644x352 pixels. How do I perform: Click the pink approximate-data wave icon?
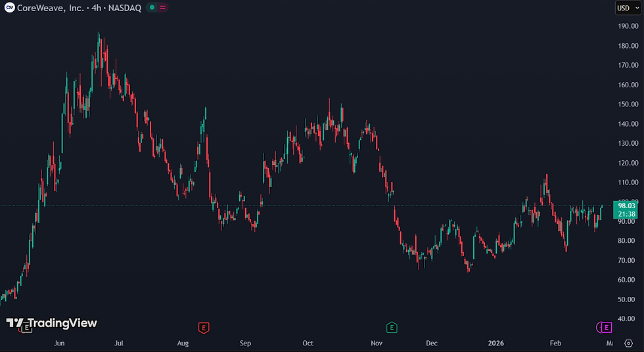pos(163,7)
